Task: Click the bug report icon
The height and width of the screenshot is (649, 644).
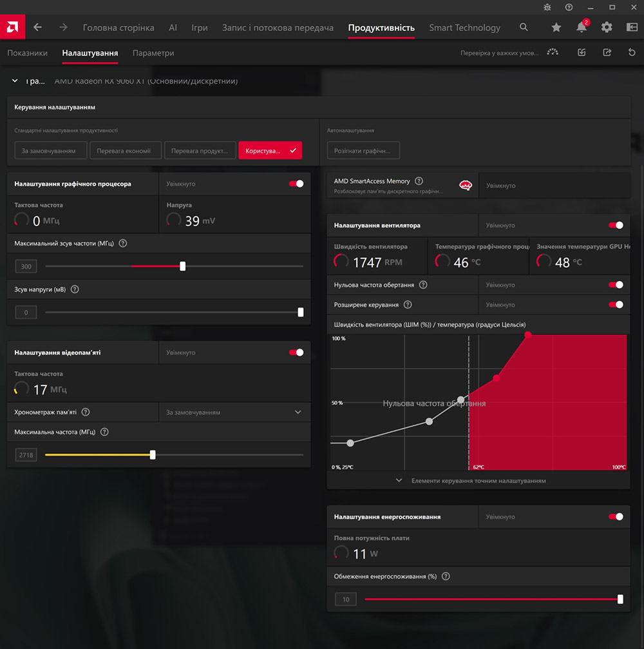Action: point(547,8)
